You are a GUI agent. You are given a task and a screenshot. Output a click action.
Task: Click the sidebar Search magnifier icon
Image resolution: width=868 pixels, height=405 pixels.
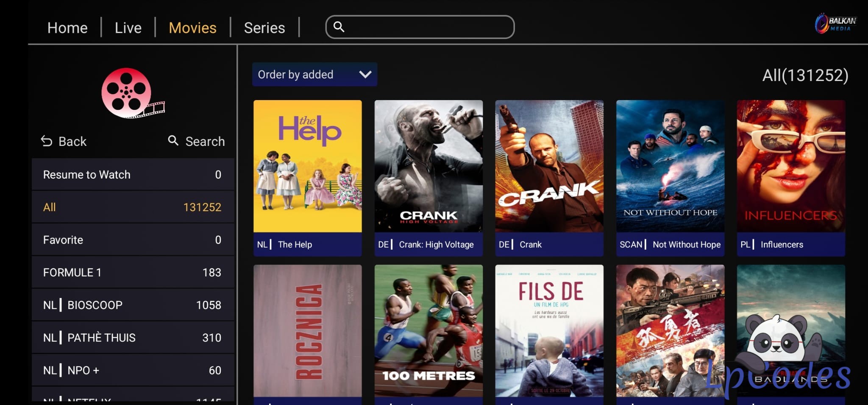(173, 140)
